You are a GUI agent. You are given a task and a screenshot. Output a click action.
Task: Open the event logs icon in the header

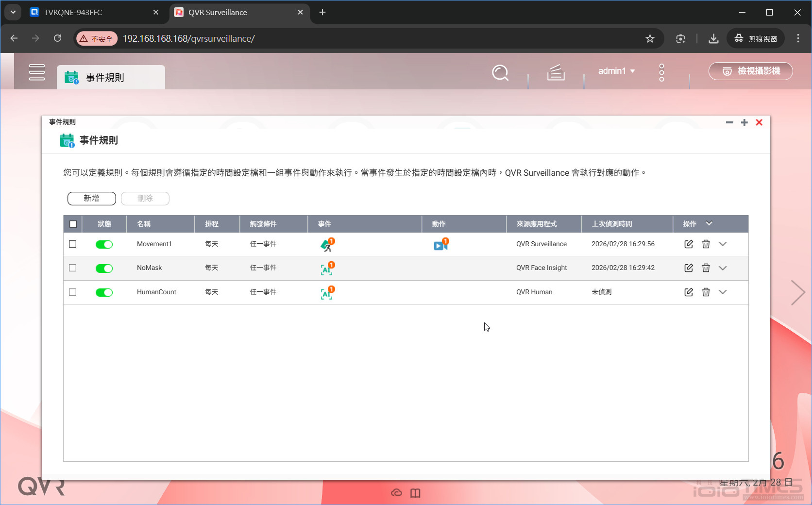pos(556,73)
